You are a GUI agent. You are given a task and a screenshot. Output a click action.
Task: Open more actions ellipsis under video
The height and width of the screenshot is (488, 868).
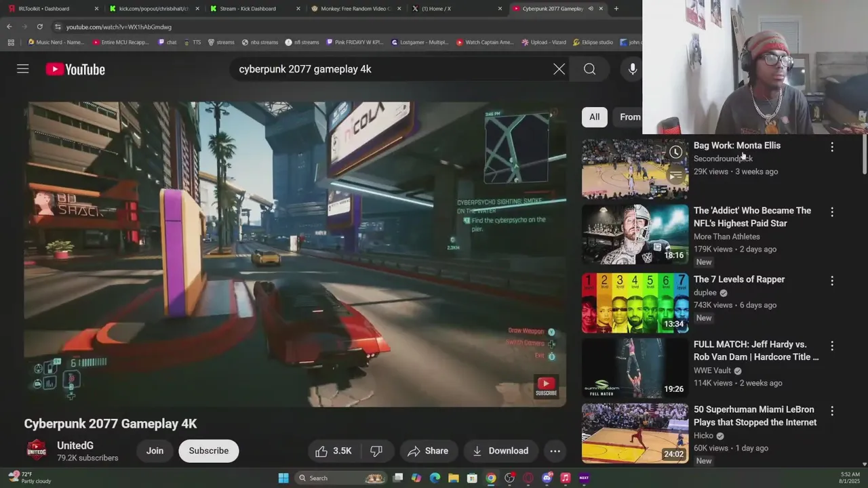555,451
